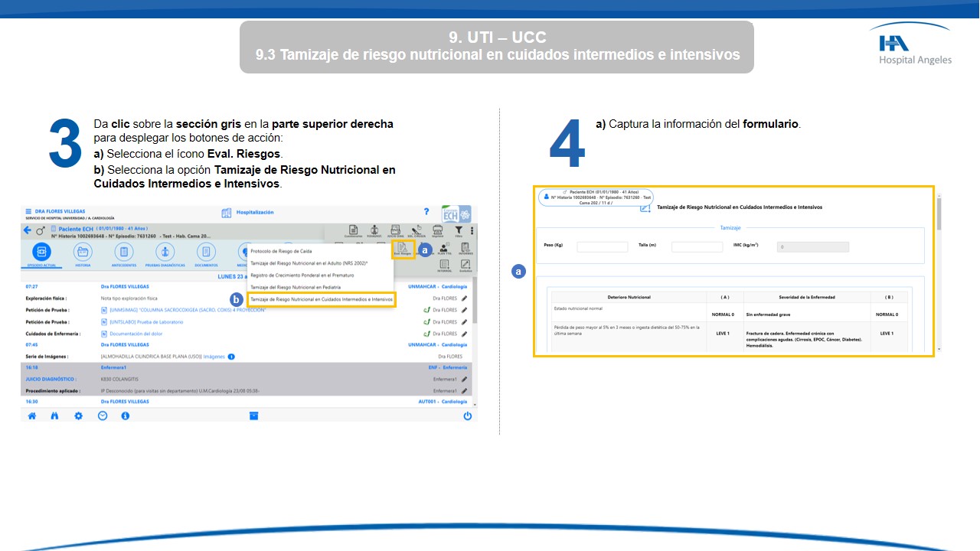
Task: Open the hamburger menu beside DRA FLORES VILLEGAS
Action: click(29, 212)
